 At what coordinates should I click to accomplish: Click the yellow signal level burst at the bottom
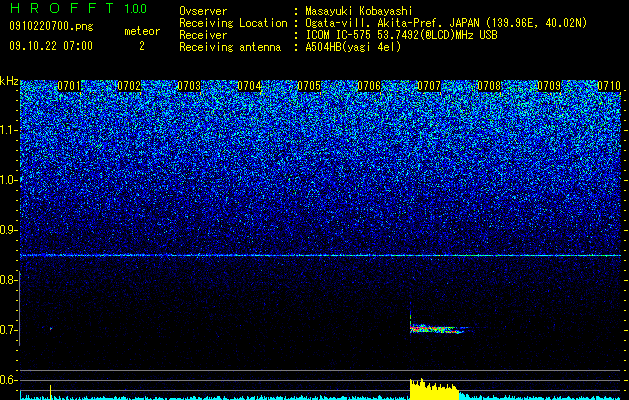tap(434, 389)
